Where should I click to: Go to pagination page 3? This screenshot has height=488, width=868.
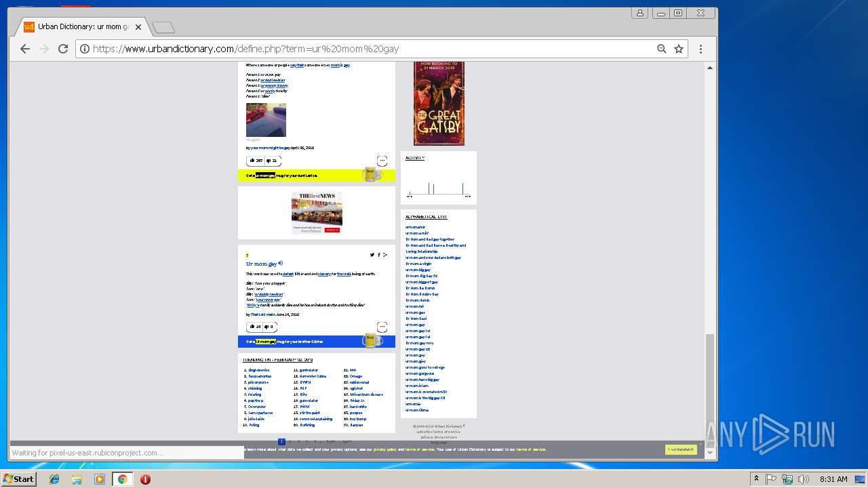coord(298,442)
